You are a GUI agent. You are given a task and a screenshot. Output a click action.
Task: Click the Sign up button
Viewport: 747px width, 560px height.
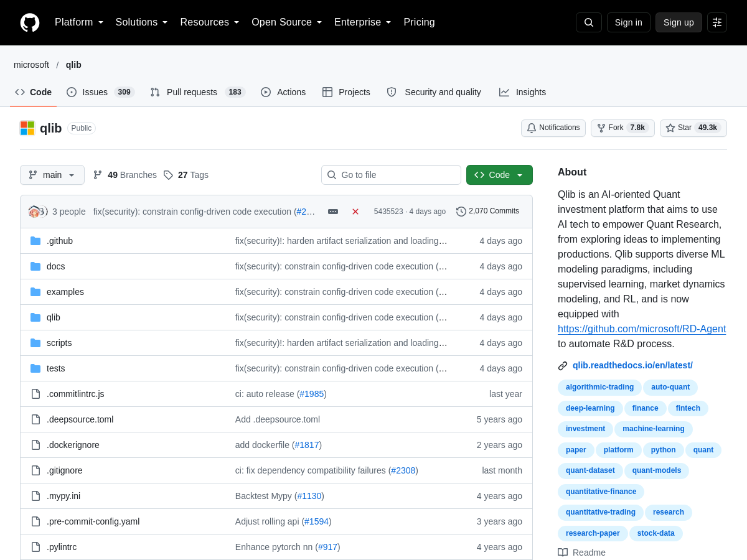(679, 22)
